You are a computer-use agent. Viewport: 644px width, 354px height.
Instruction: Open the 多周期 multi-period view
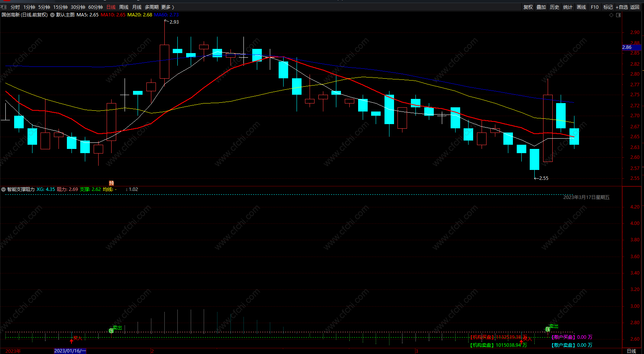coord(151,7)
